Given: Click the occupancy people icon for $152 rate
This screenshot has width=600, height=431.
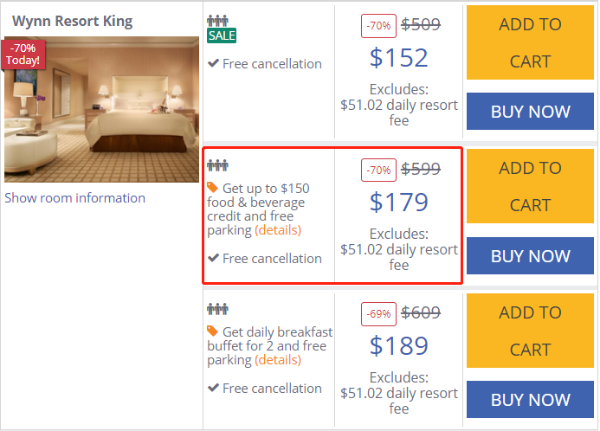Looking at the screenshot, I should click(x=218, y=21).
